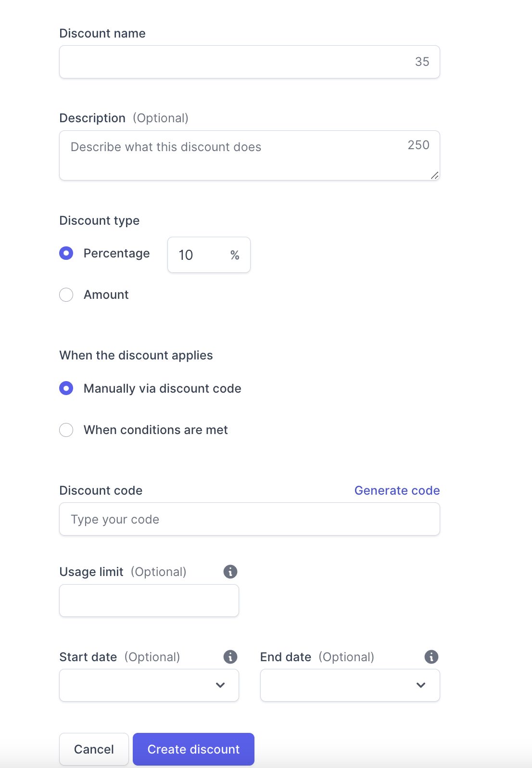Click the Generate code link
Viewport: 532px width, 768px height.
[397, 490]
